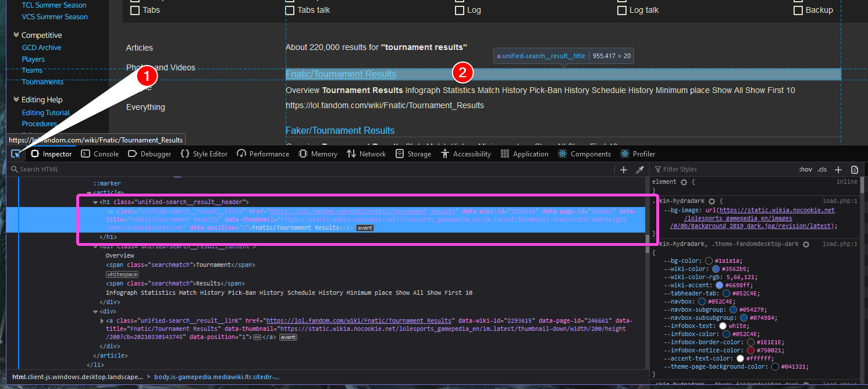
Task: Collapse the Competitive sidebar section
Action: click(x=16, y=35)
